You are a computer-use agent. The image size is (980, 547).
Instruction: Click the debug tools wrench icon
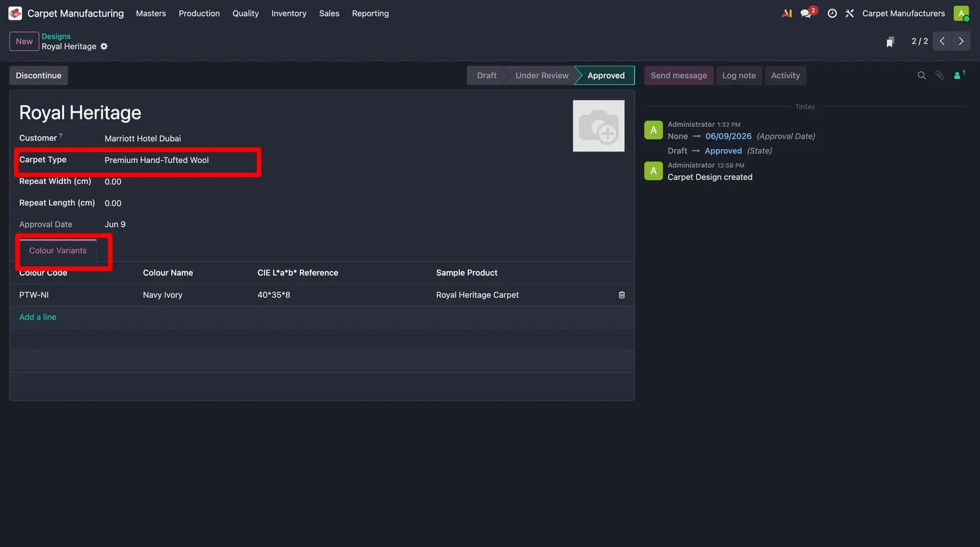[850, 13]
